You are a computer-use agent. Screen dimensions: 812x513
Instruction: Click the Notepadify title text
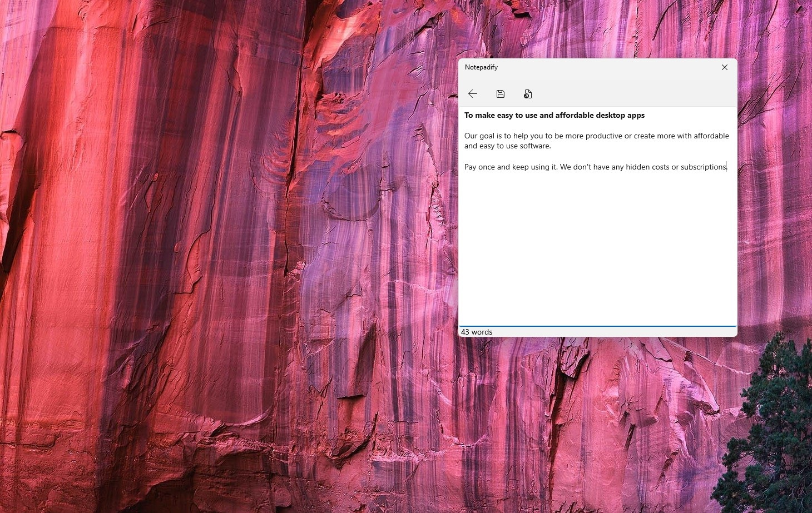click(x=481, y=67)
